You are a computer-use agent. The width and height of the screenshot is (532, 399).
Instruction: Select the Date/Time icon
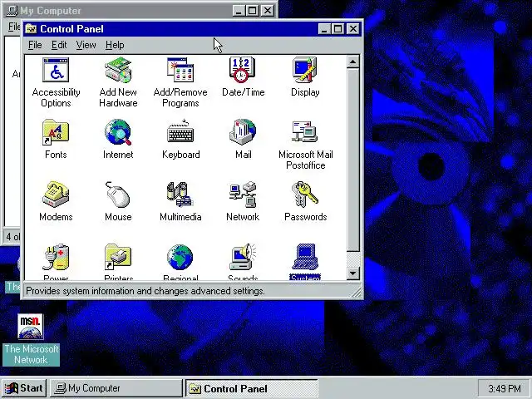(x=242, y=70)
